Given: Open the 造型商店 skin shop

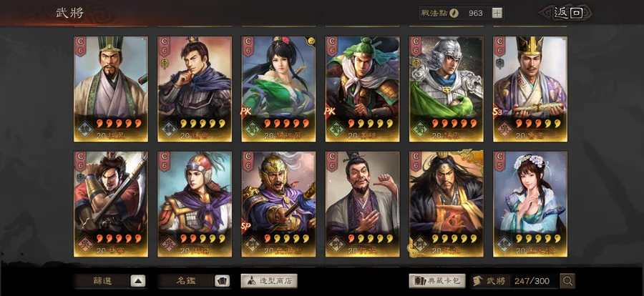Looking at the screenshot, I should [269, 281].
